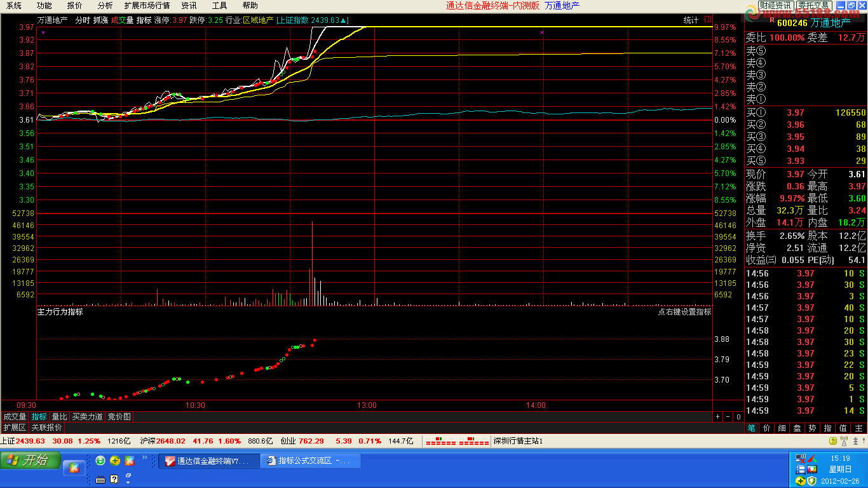Click the antenna connection icon in status bar
This screenshot has height=488, width=868.
(844, 441)
